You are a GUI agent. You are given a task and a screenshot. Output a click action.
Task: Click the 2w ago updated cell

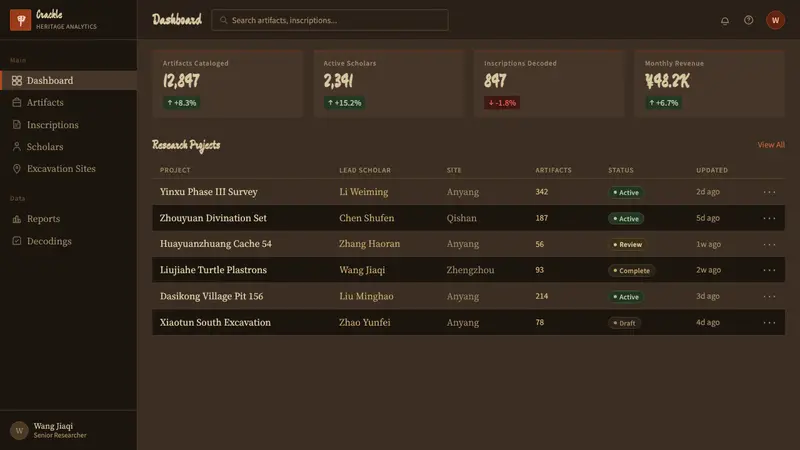[x=708, y=270]
